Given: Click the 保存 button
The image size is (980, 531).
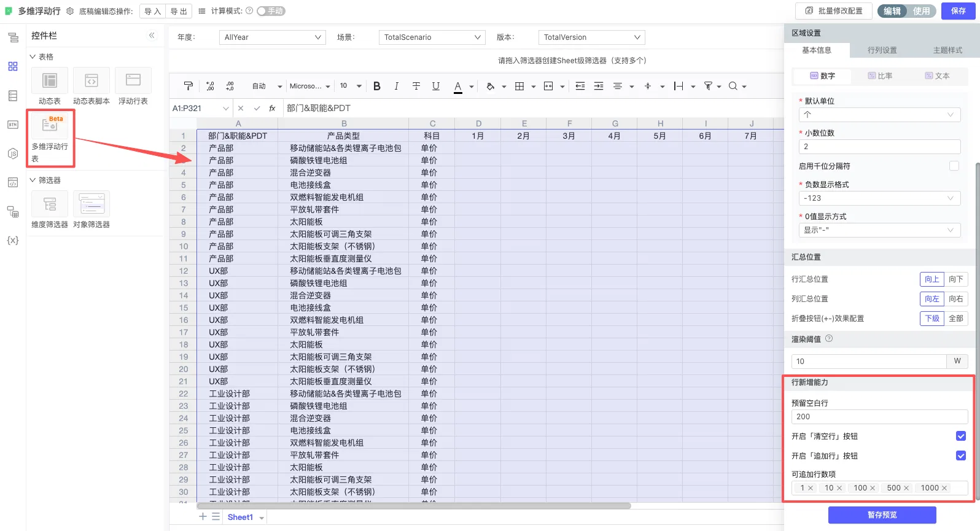Looking at the screenshot, I should 958,11.
